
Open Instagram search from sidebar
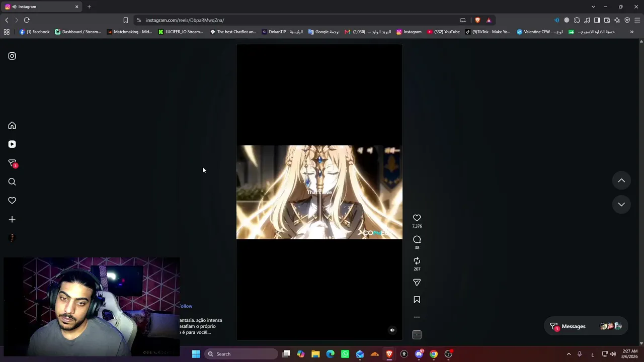click(12, 182)
